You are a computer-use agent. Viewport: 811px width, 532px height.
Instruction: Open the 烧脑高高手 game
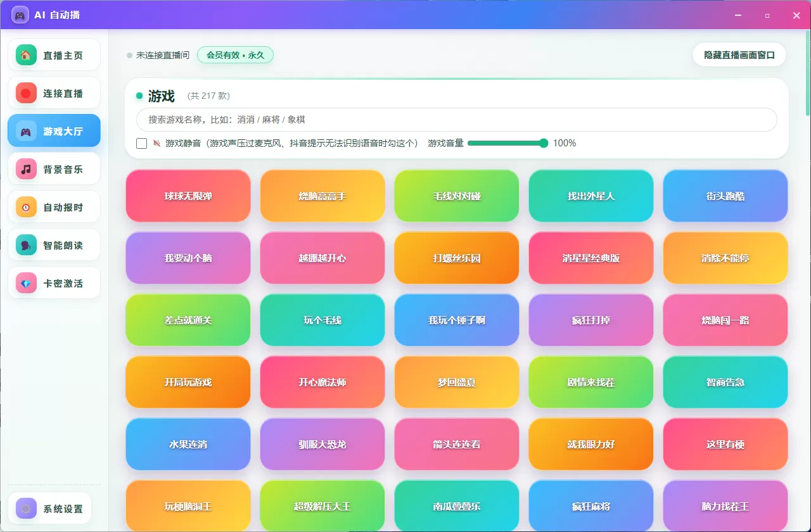click(x=322, y=196)
